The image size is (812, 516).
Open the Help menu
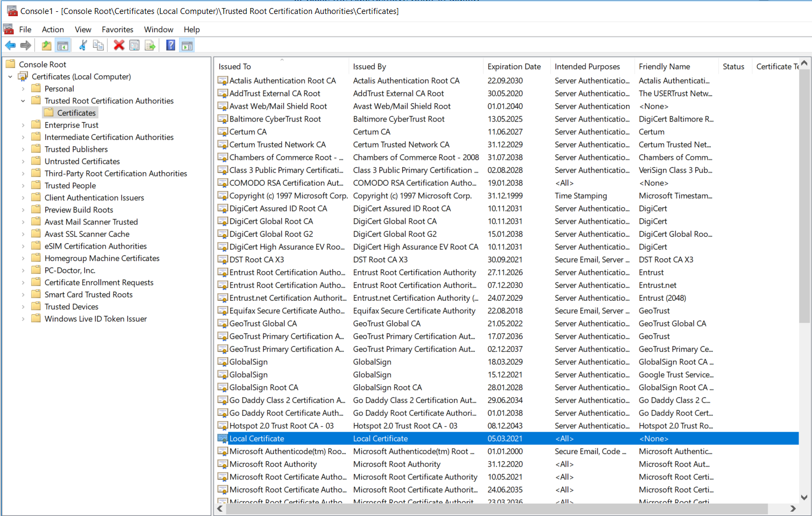[x=191, y=30]
